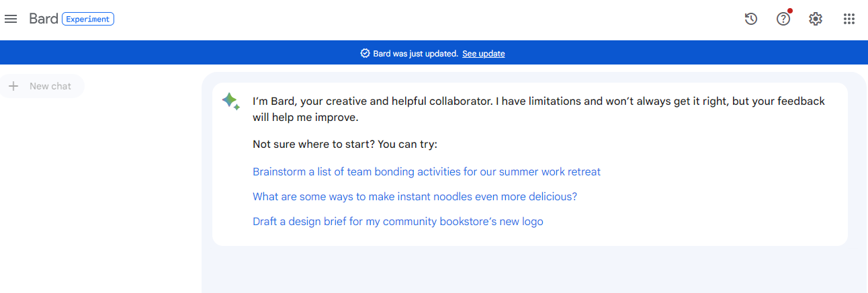Try the team bonding activities suggestion
This screenshot has height=293, width=868.
point(427,171)
